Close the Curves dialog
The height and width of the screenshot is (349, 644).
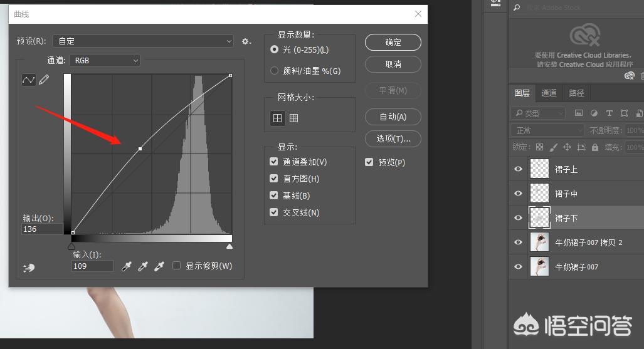coord(418,14)
